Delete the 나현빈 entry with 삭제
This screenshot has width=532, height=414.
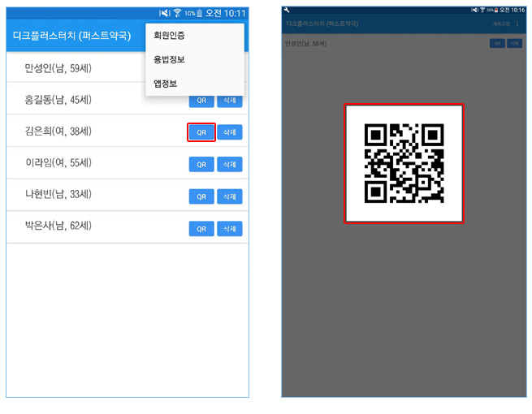(230, 196)
